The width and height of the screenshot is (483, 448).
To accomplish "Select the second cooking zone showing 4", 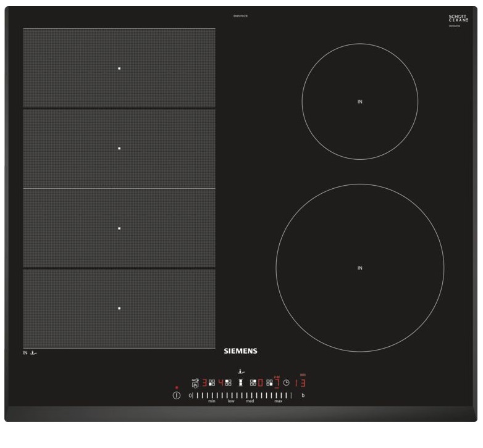I will click(x=220, y=383).
